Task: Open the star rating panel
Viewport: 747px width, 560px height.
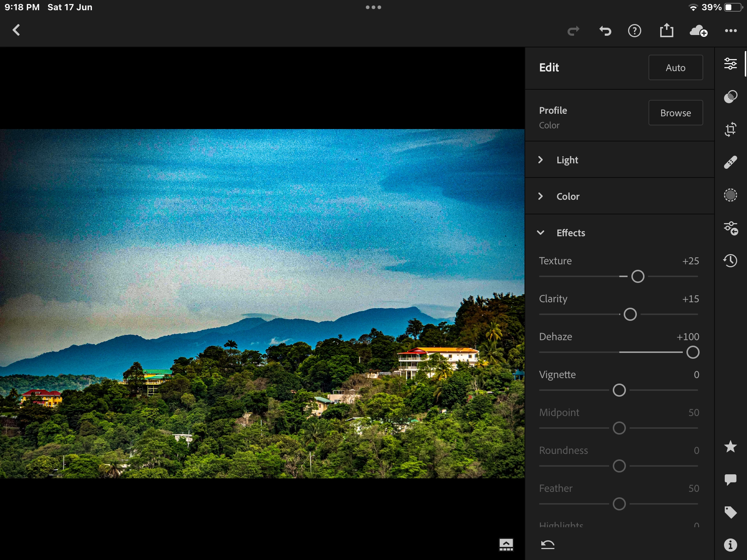Action: point(730,447)
